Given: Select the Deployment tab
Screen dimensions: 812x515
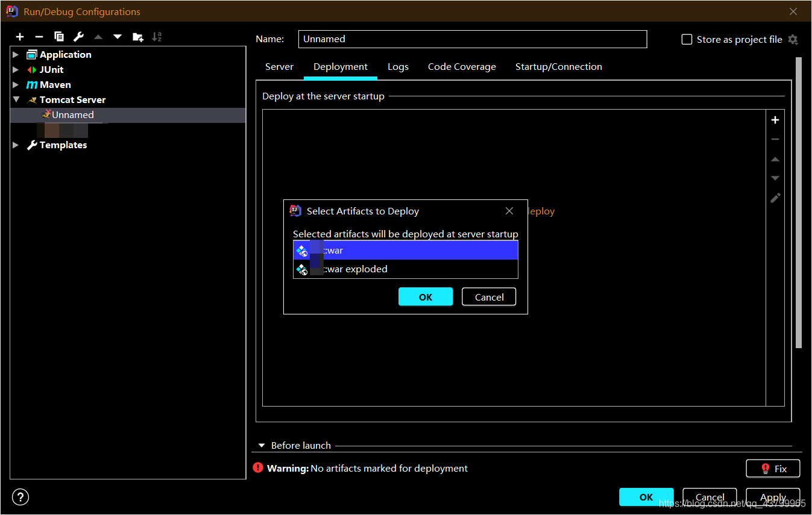Looking at the screenshot, I should [x=341, y=67].
